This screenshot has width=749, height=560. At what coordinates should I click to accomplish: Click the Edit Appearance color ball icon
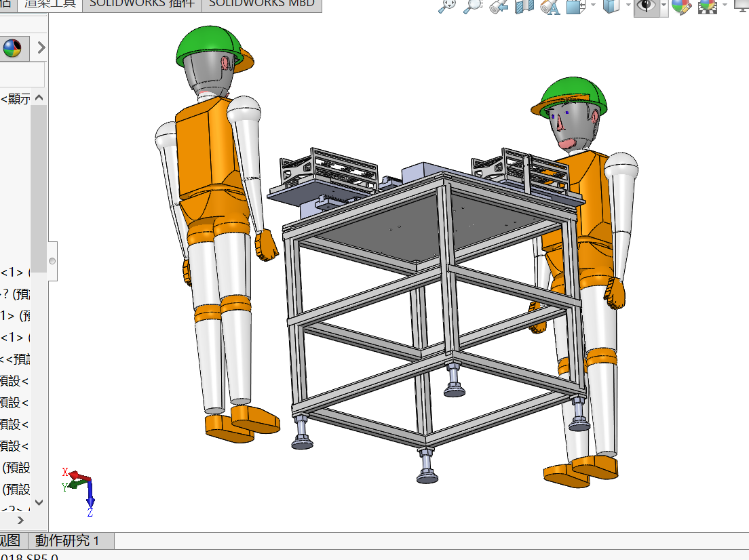coord(682,6)
